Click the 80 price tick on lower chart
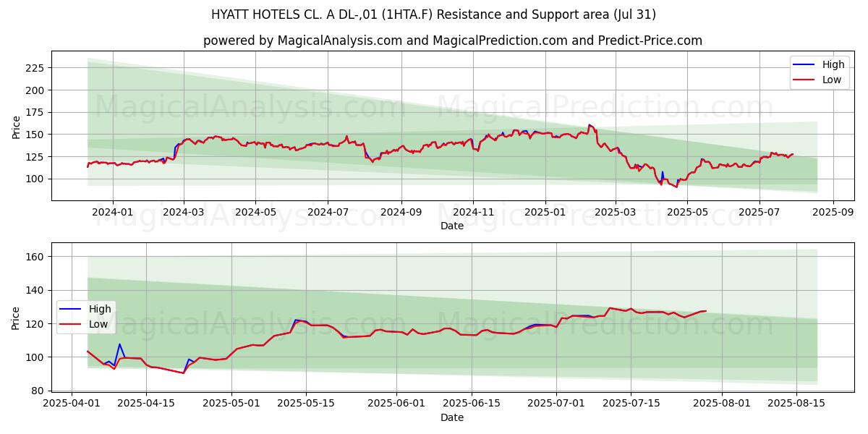This screenshot has height=434, width=868. click(39, 391)
